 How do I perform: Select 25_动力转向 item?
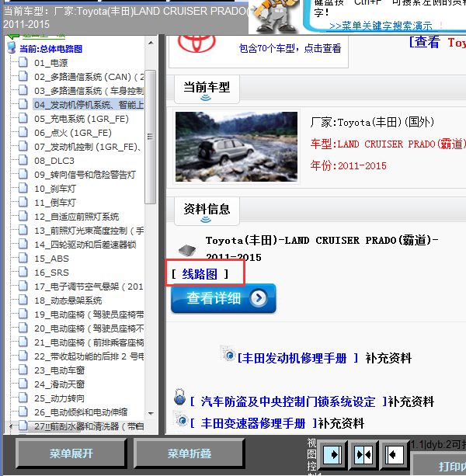[60, 398]
